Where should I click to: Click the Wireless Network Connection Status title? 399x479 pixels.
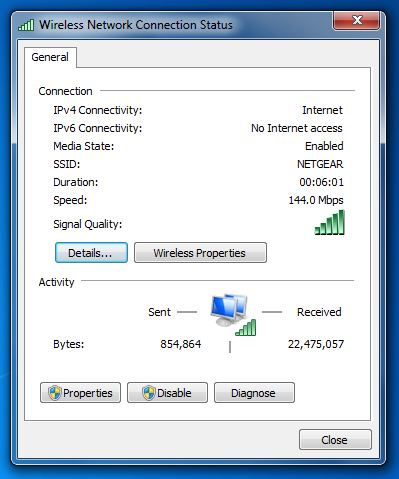point(136,25)
